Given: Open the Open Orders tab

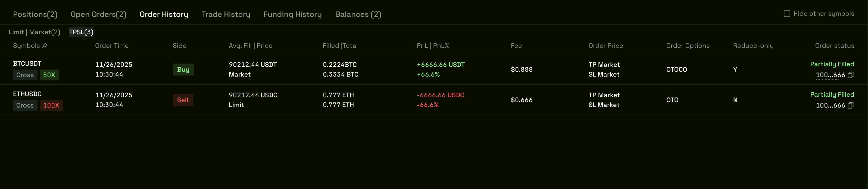Looking at the screenshot, I should (x=98, y=14).
